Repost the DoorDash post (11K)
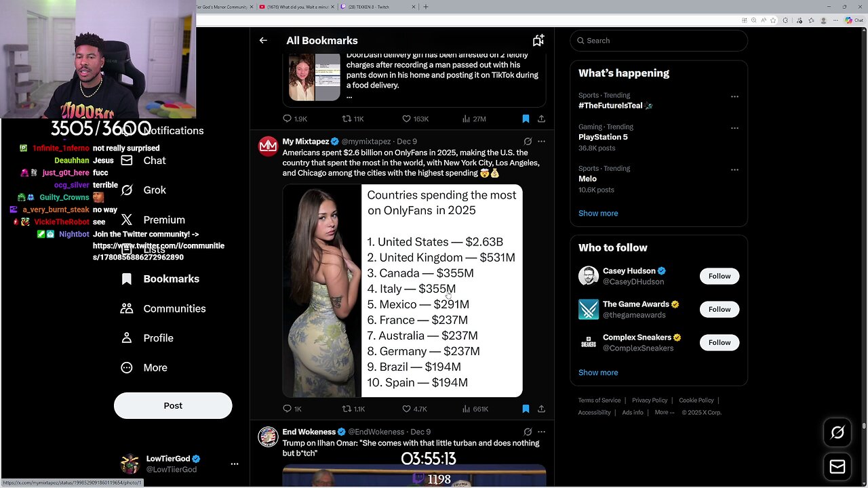The image size is (868, 488). (353, 119)
